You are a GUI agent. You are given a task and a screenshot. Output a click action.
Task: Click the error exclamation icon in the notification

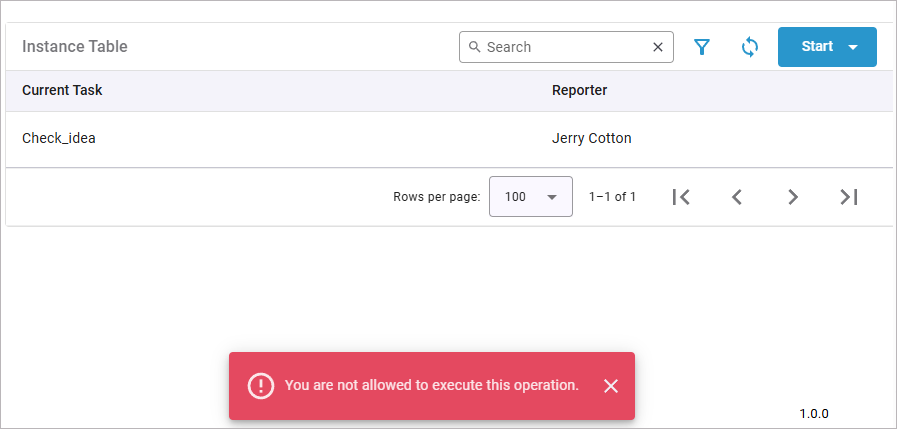pyautogui.click(x=260, y=386)
